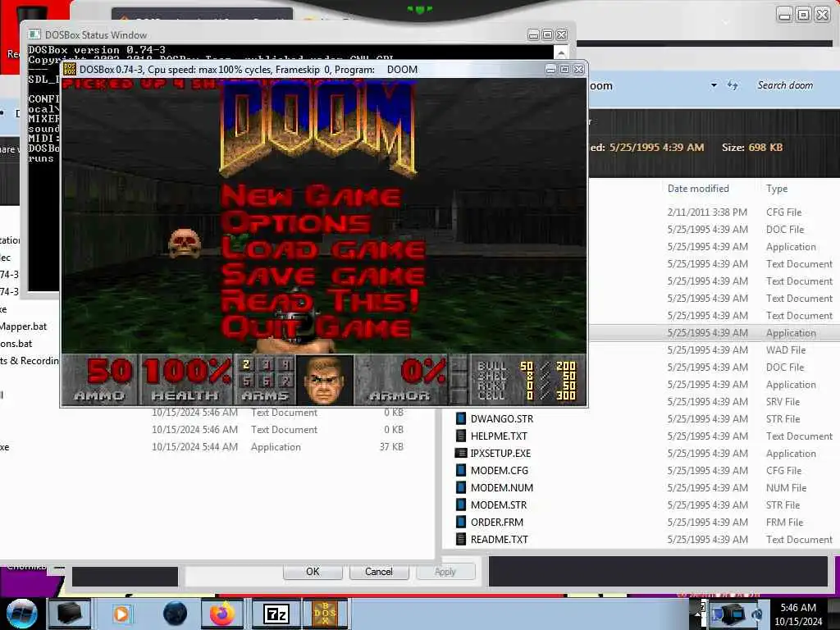The width and height of the screenshot is (840, 630).
Task: Open the address bar history dropdown arrow
Action: 714,85
